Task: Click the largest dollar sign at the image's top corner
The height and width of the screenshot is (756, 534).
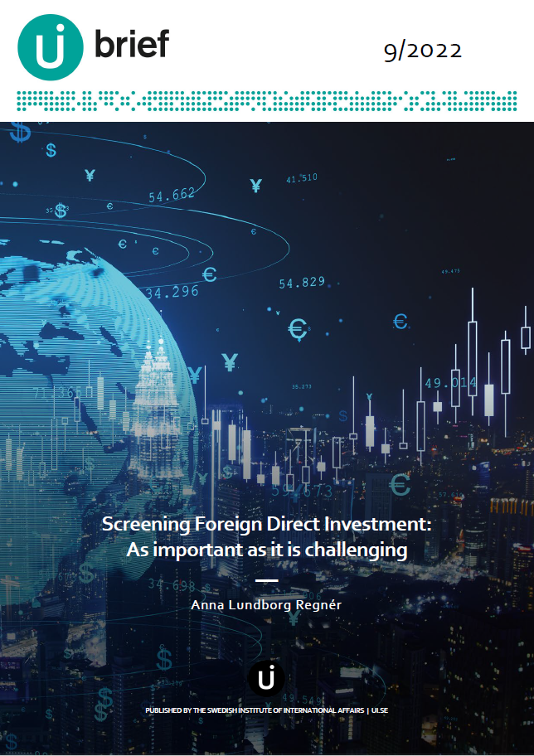Action: pos(19,133)
